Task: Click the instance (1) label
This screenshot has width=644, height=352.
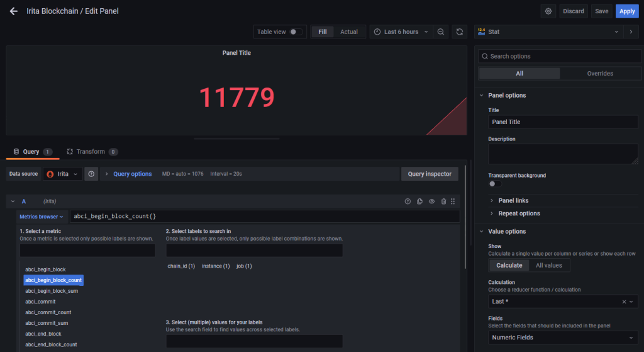Action: [216, 266]
